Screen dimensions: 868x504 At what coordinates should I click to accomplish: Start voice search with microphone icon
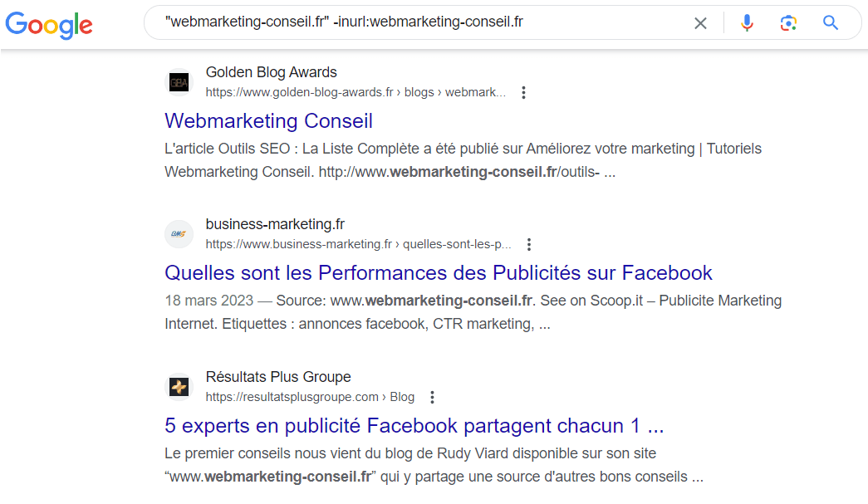[747, 22]
